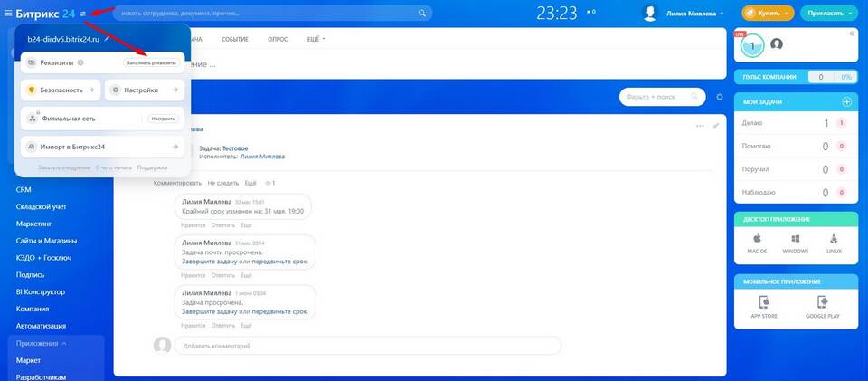Click the Заполнить реквизиты button
868x381 pixels.
[x=152, y=63]
